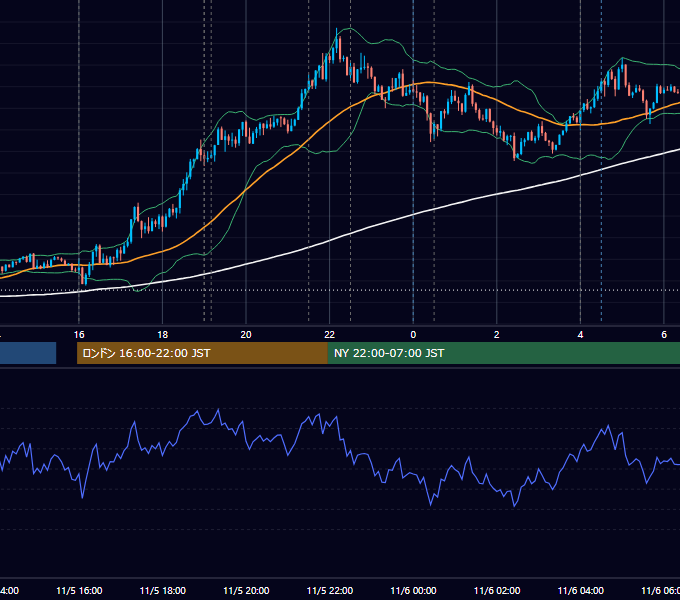Click hour label 16 on price chart axis

(x=79, y=335)
